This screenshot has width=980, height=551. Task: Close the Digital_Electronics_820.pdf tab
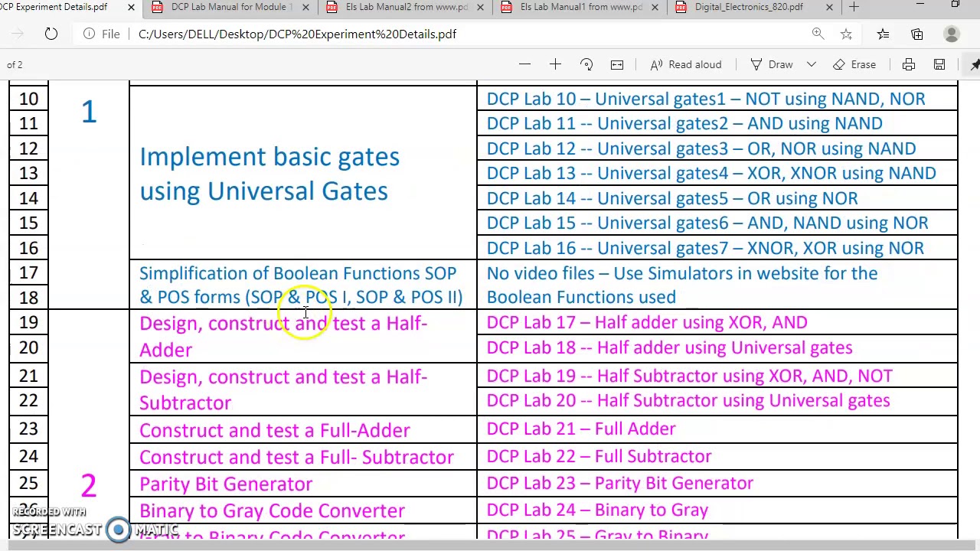click(829, 7)
